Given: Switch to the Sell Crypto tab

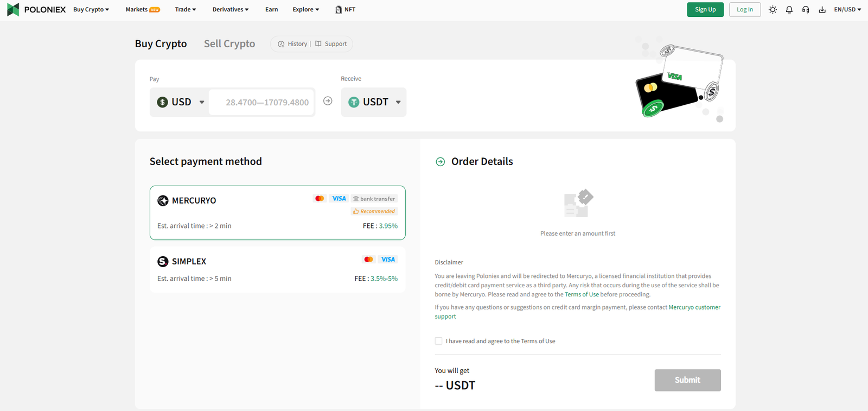Looking at the screenshot, I should 229,43.
